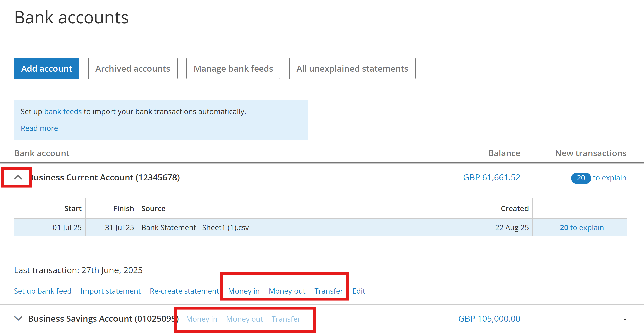Viewport: 644px width, 333px height.
Task: Click the 20 to explain badge
Action: (x=580, y=178)
